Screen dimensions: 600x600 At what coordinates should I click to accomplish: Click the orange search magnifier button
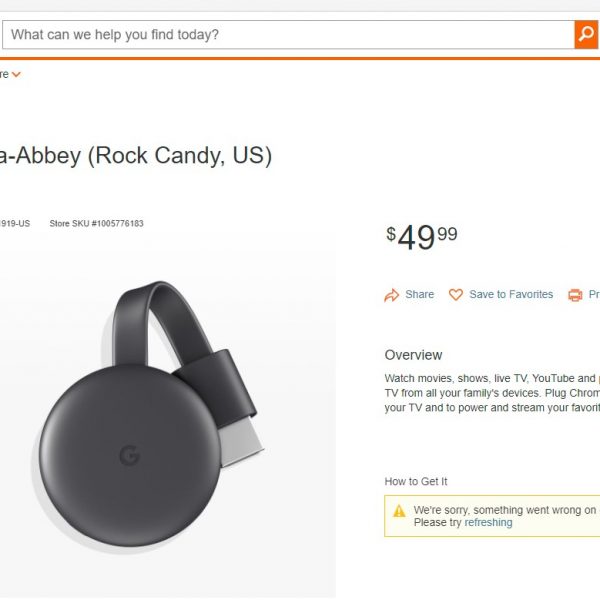click(586, 35)
